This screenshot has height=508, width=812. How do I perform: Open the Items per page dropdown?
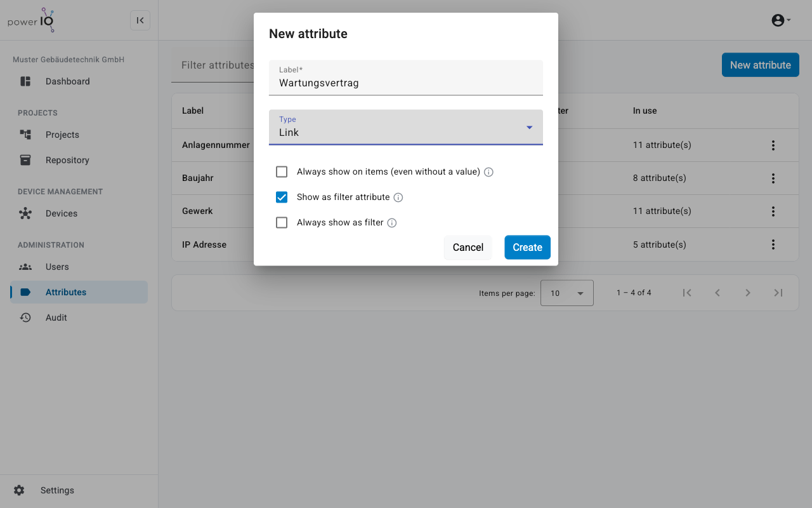(567, 293)
